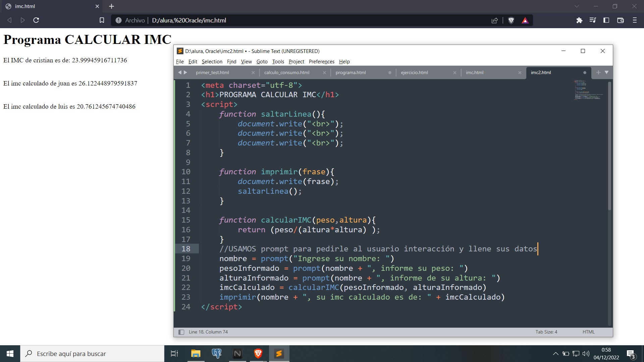Click the code minimap preview
644x362 pixels.
tap(588, 90)
